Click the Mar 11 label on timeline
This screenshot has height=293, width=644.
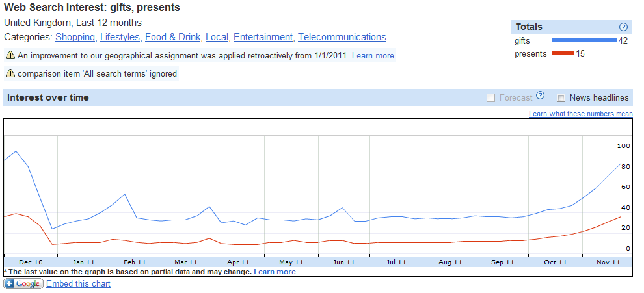(x=185, y=262)
